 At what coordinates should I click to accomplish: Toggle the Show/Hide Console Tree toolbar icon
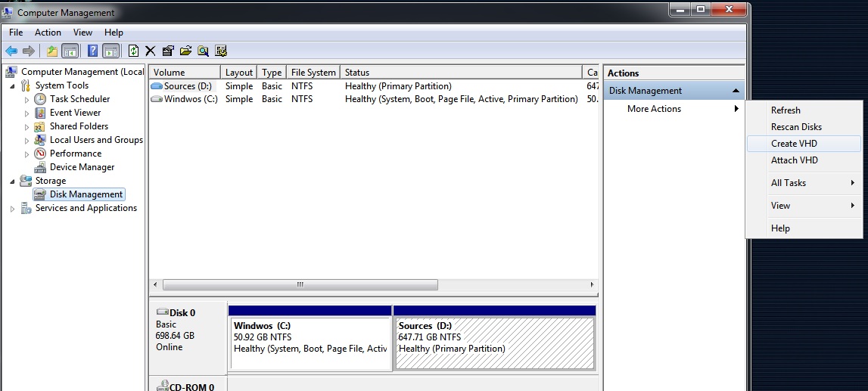70,51
